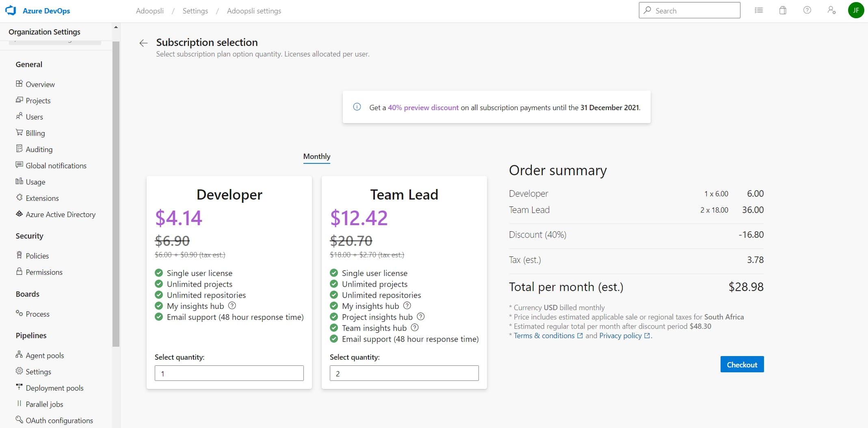The width and height of the screenshot is (868, 428).
Task: Show Project insights hub help tooltip
Action: (x=421, y=317)
